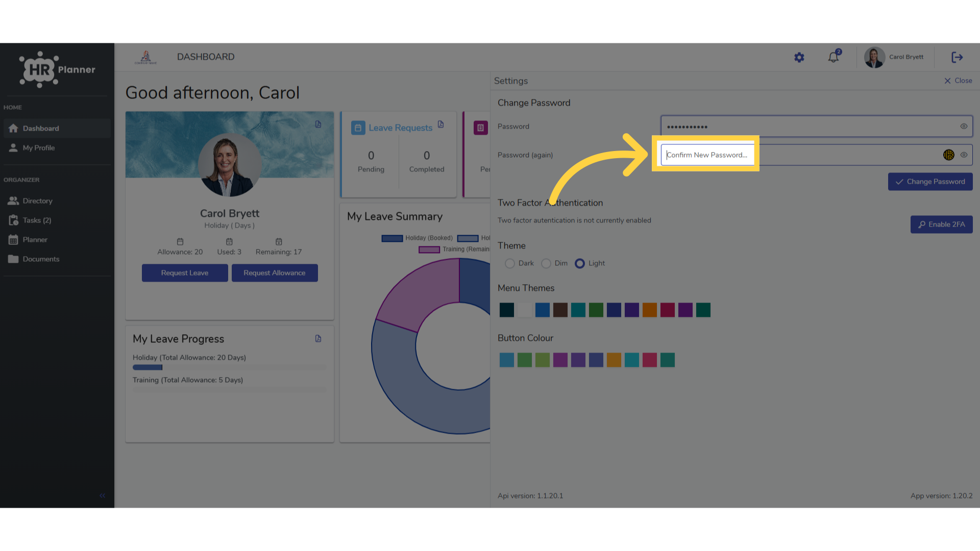980x551 pixels.
Task: Toggle visibility of Password (again) field
Action: coord(964,155)
